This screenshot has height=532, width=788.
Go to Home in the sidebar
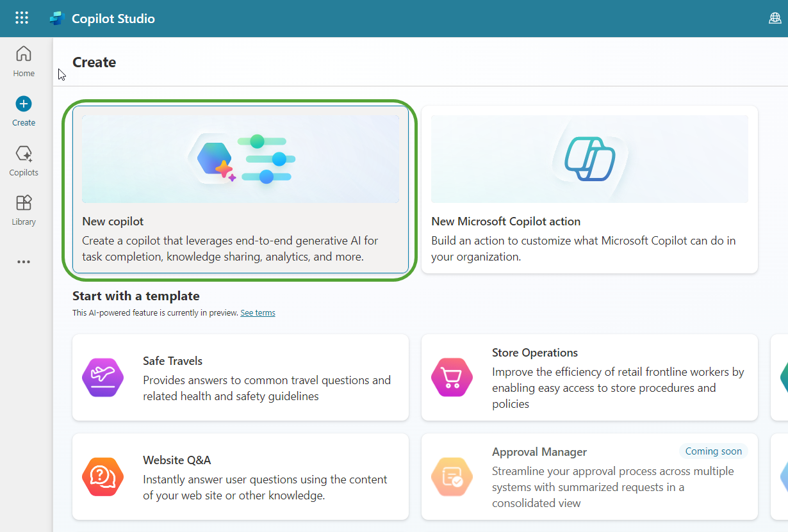click(24, 61)
